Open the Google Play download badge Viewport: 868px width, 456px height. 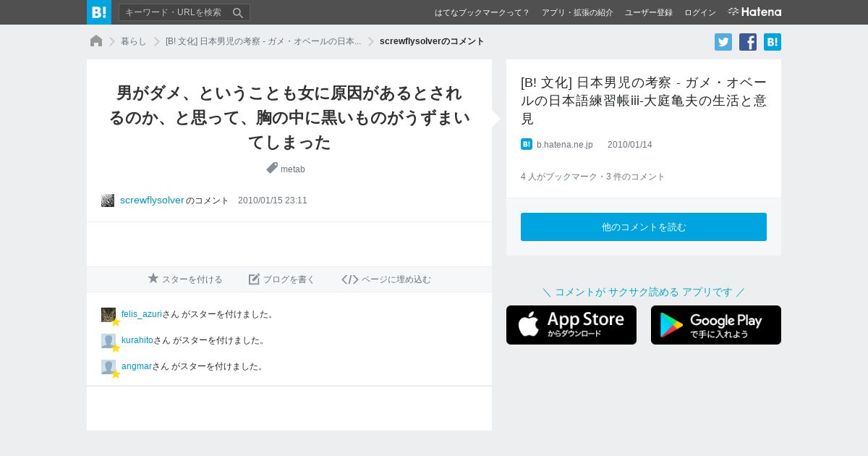716,325
